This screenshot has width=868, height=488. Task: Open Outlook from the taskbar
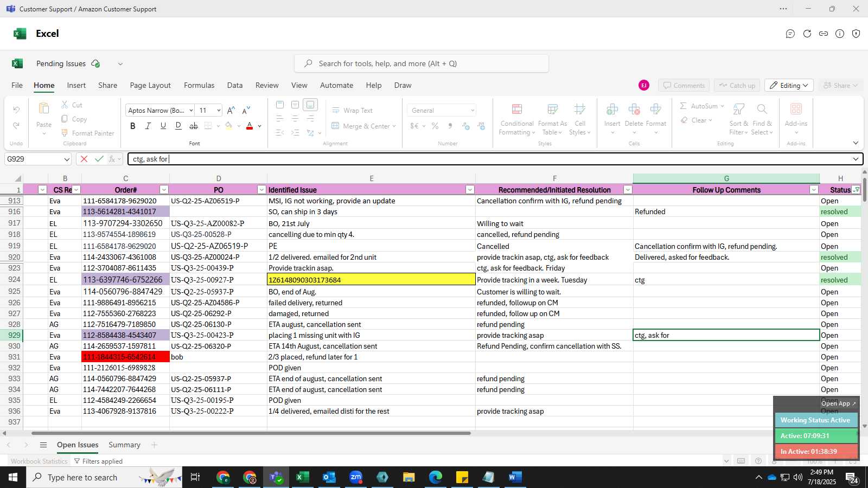point(329,477)
